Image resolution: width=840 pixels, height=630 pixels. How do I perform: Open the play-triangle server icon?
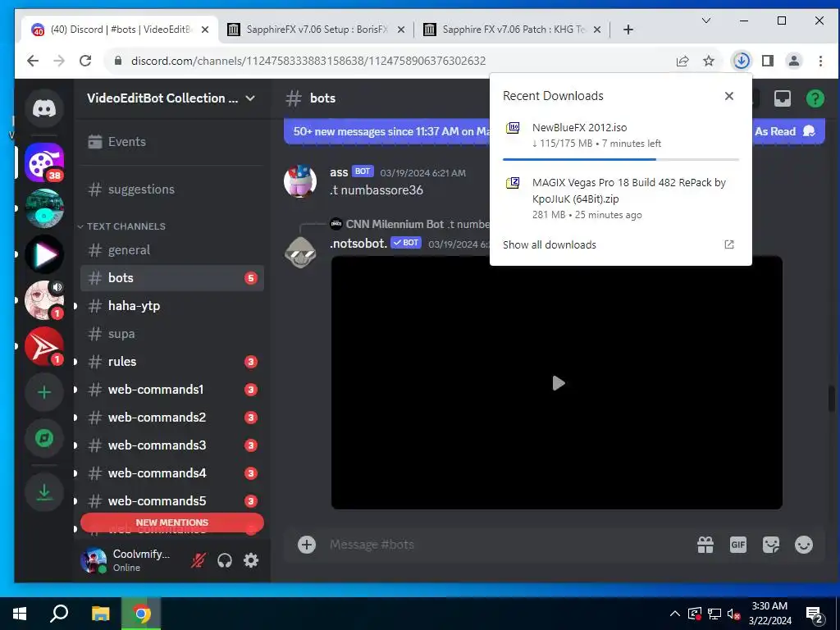[44, 254]
